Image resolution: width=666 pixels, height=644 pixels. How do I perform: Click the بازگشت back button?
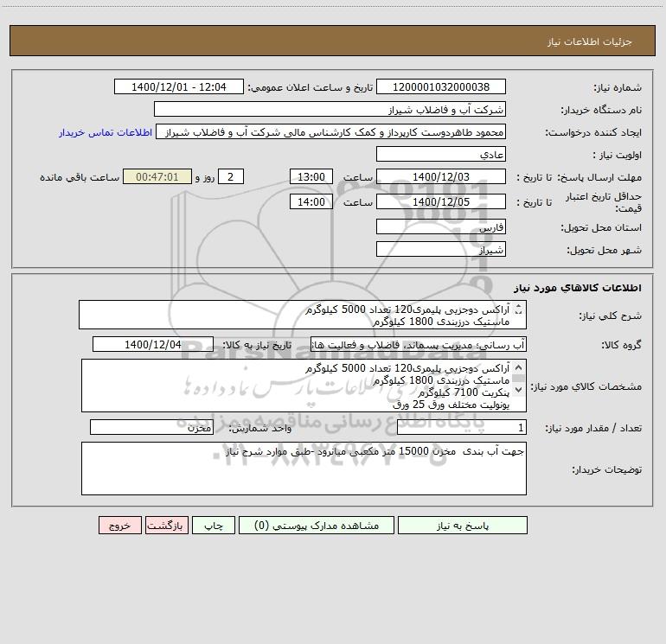[x=166, y=526]
